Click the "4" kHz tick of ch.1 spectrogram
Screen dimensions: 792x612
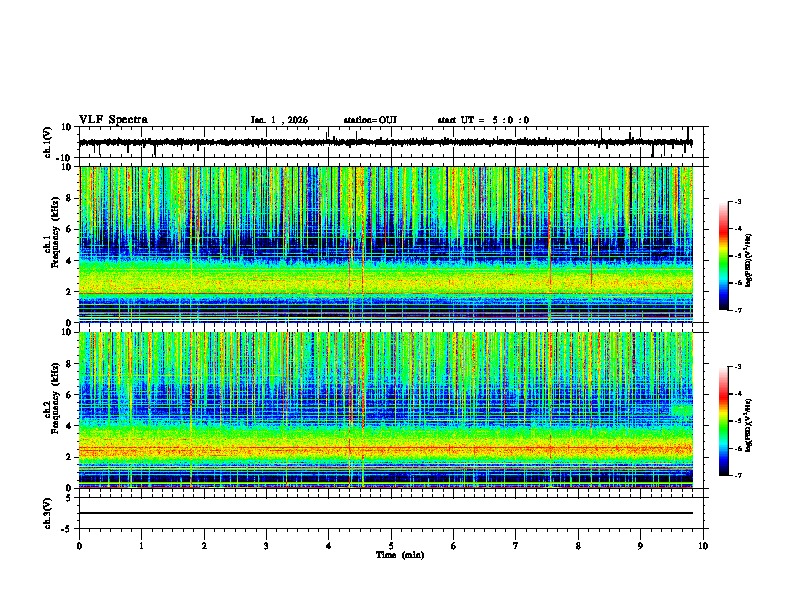tap(69, 261)
